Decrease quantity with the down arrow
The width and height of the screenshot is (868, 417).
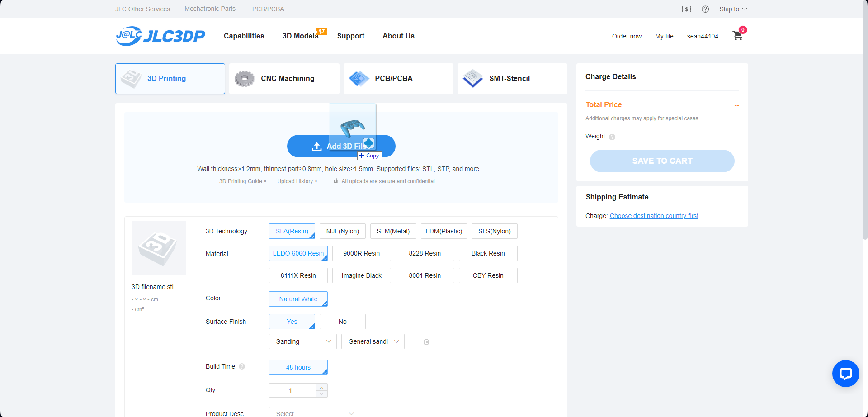tap(321, 394)
